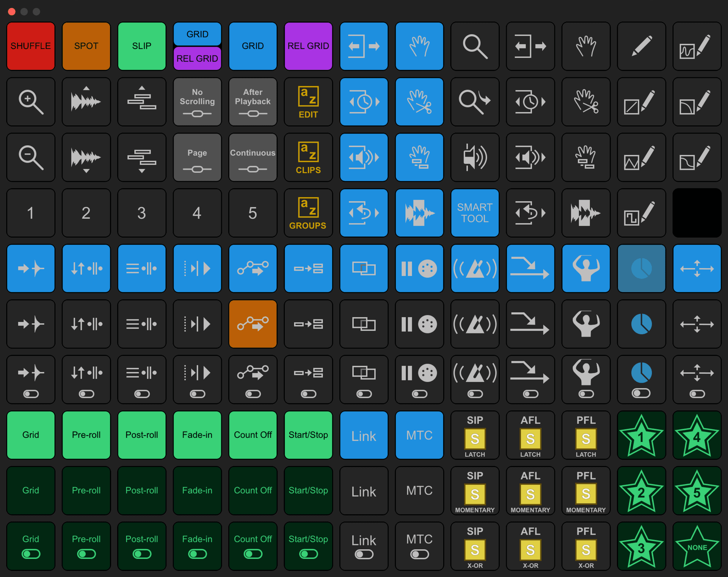Screen dimensions: 728x577
Task: Click the dark green Count Off button without switch
Action: tap(253, 491)
